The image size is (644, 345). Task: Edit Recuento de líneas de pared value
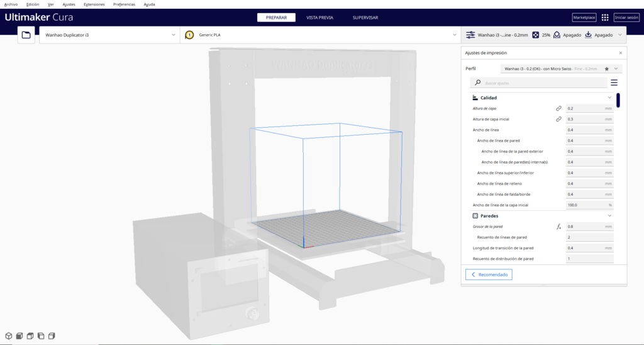pyautogui.click(x=589, y=237)
